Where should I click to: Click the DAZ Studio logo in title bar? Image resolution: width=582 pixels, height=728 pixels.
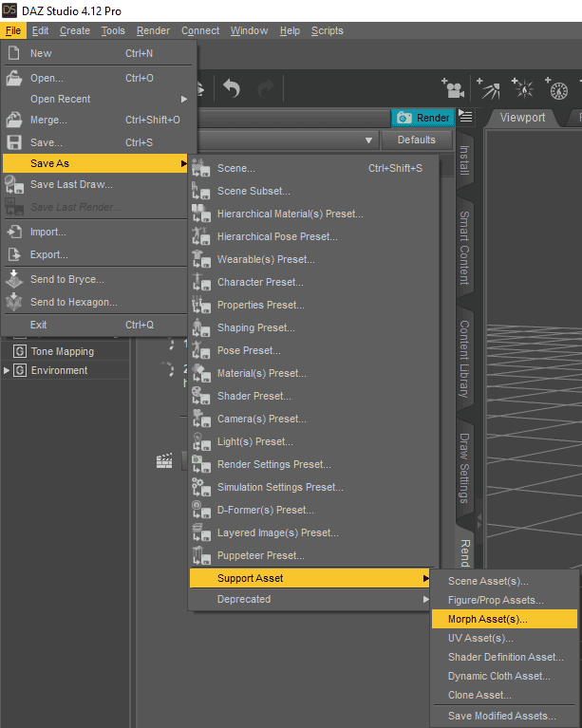coord(9,9)
